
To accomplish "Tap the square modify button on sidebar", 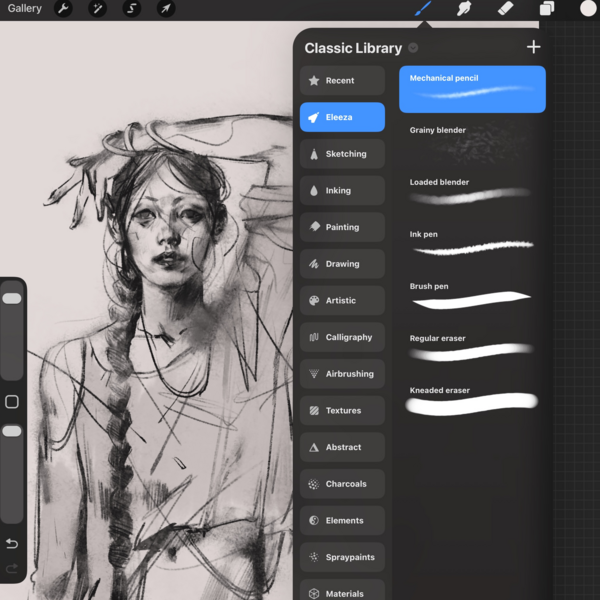I will pyautogui.click(x=12, y=402).
